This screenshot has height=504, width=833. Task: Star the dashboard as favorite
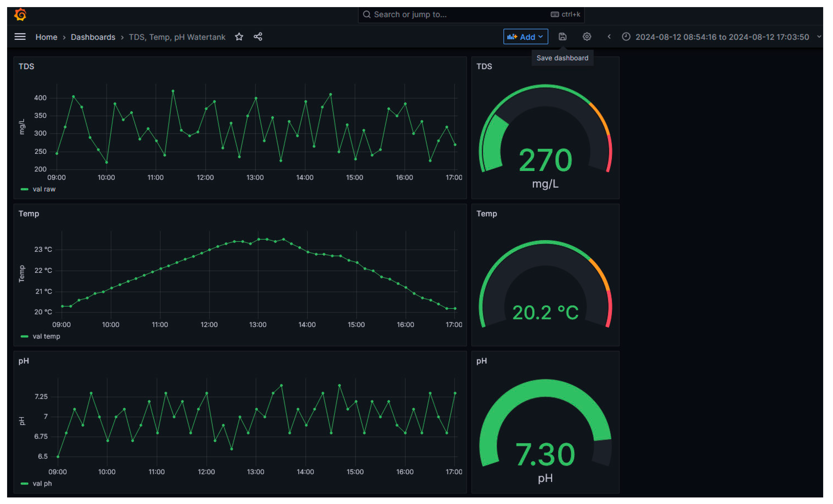point(239,37)
